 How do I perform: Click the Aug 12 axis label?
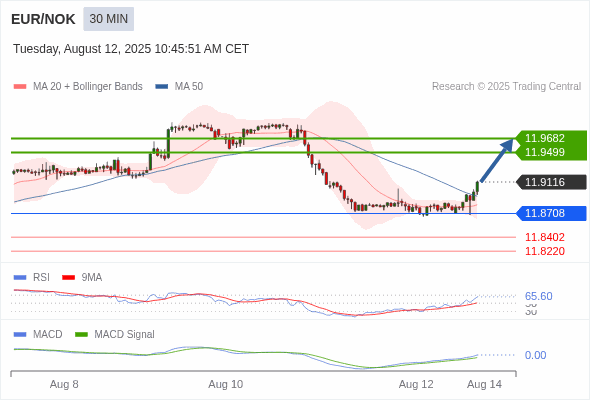(x=416, y=384)
